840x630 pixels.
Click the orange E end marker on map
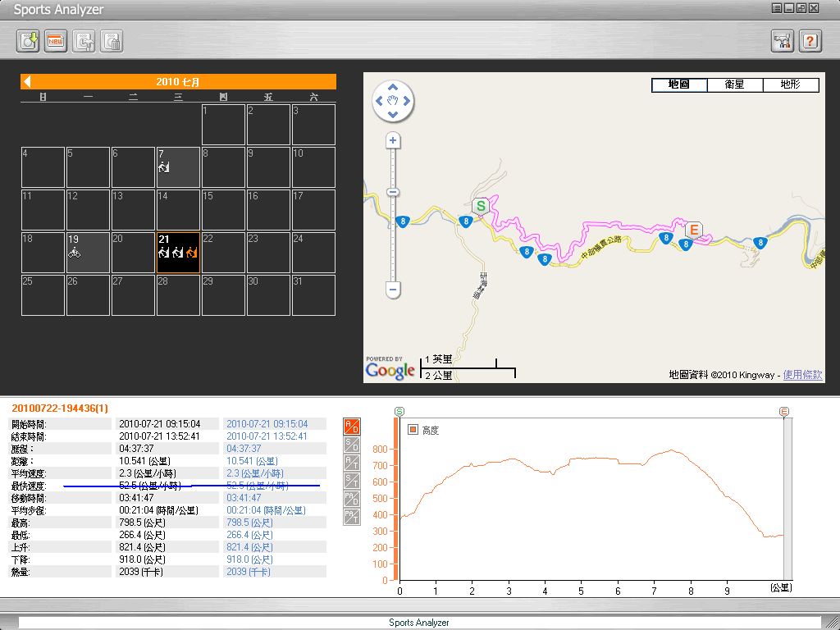point(694,230)
